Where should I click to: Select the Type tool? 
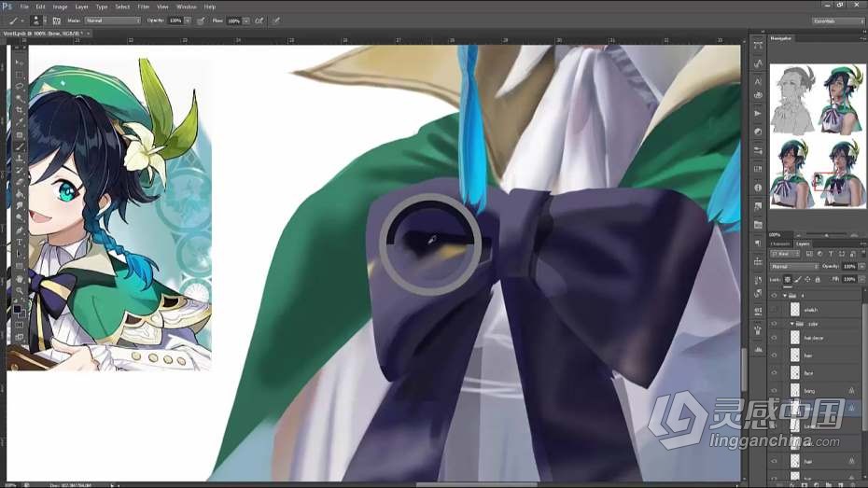[20, 242]
